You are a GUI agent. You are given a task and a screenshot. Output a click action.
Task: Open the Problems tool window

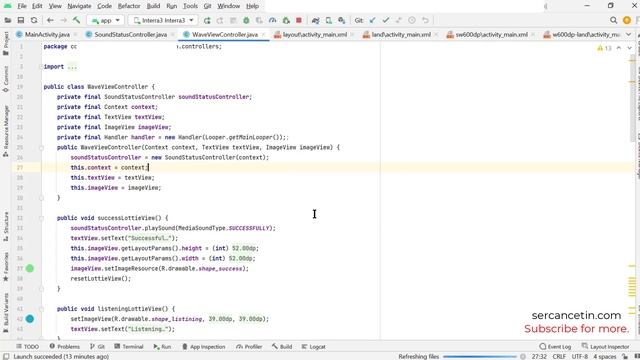(x=64, y=347)
